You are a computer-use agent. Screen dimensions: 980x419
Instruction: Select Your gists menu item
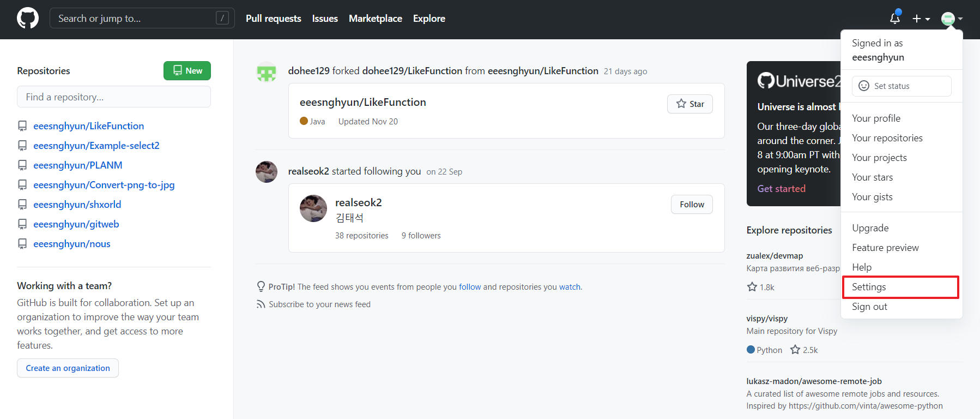tap(902, 197)
